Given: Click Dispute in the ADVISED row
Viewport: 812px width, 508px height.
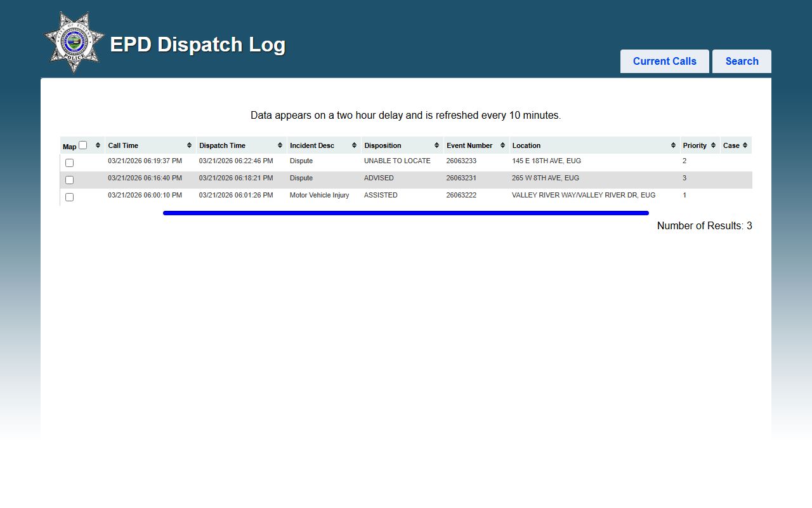Looking at the screenshot, I should click(x=301, y=178).
